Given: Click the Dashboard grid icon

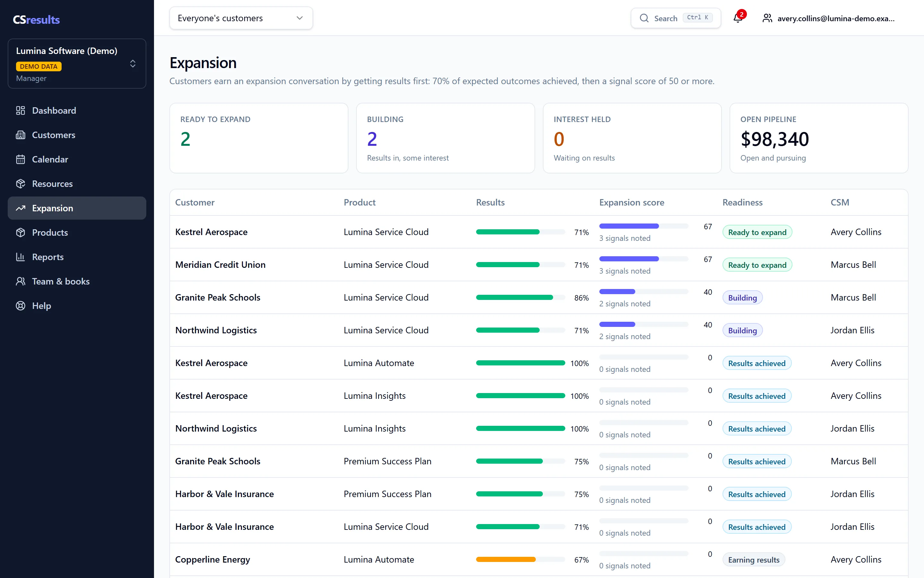Looking at the screenshot, I should (x=20, y=110).
